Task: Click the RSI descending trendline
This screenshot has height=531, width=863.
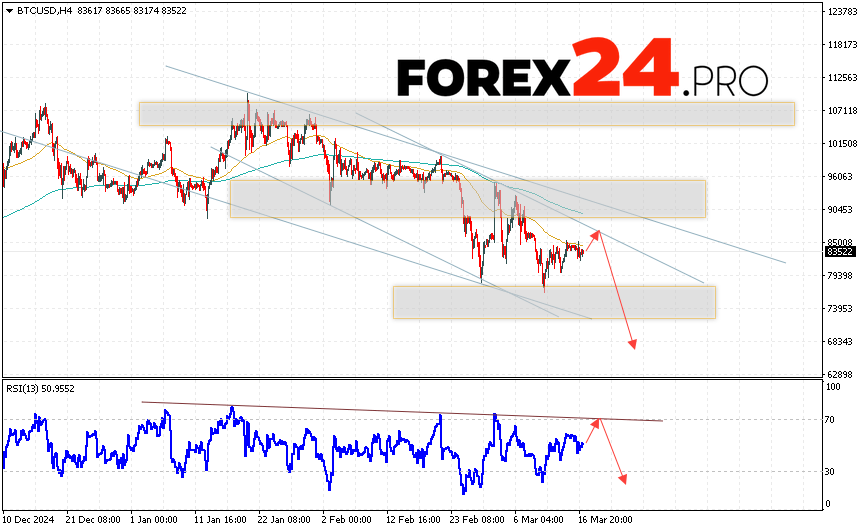Action: tap(400, 411)
